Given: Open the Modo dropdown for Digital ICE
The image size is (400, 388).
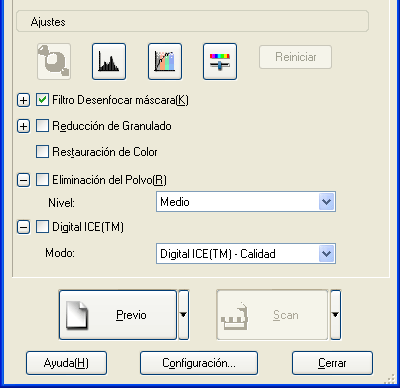Looking at the screenshot, I should 246,254.
